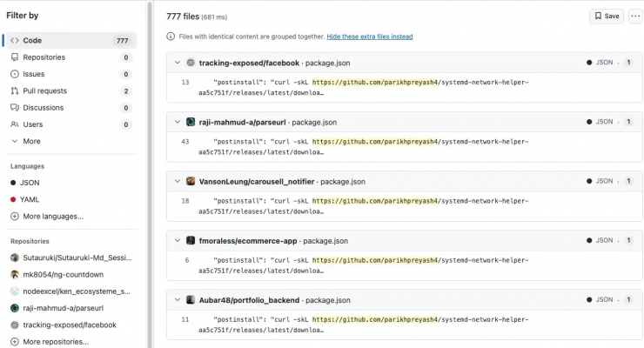Show More repositories

(56, 342)
